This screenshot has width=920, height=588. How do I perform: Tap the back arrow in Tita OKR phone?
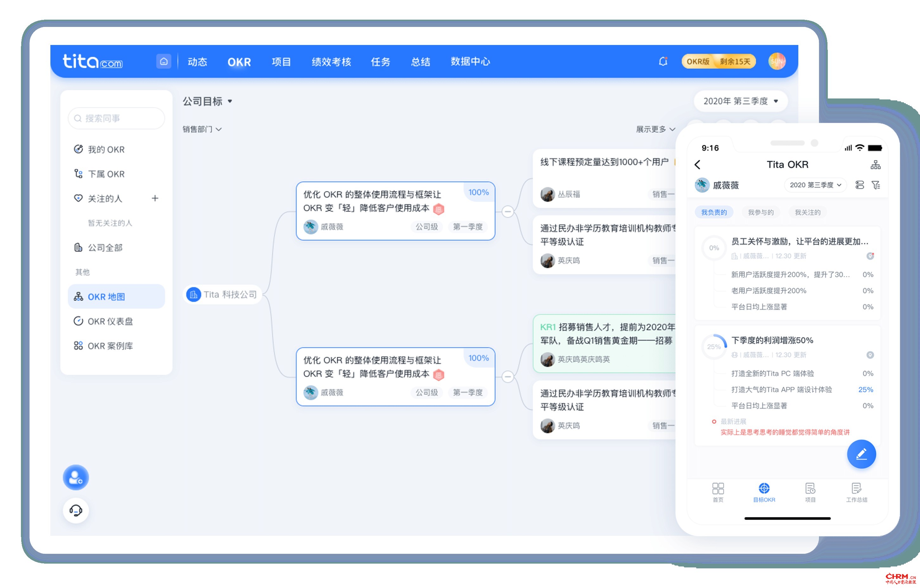pyautogui.click(x=697, y=165)
